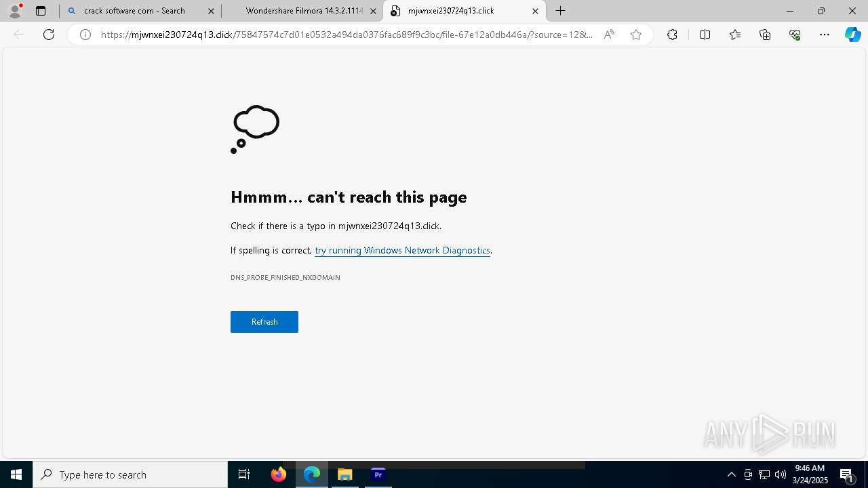868x488 pixels.
Task: Minimize the Edge browser window
Action: coord(790,11)
